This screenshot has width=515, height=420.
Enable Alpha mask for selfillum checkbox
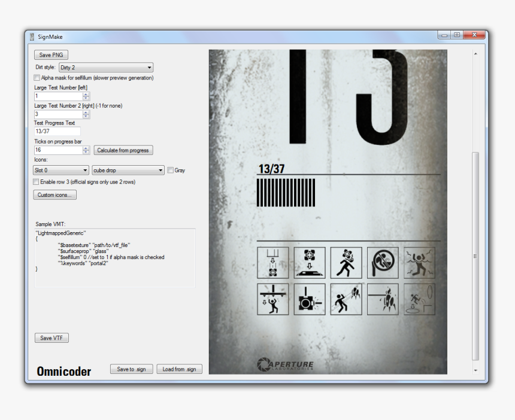(x=37, y=78)
